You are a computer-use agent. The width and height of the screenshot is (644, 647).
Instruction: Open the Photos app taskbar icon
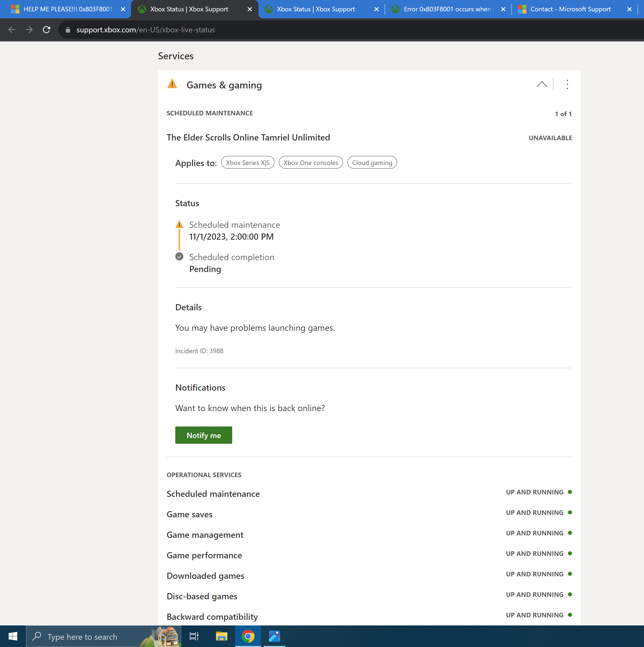pos(275,636)
